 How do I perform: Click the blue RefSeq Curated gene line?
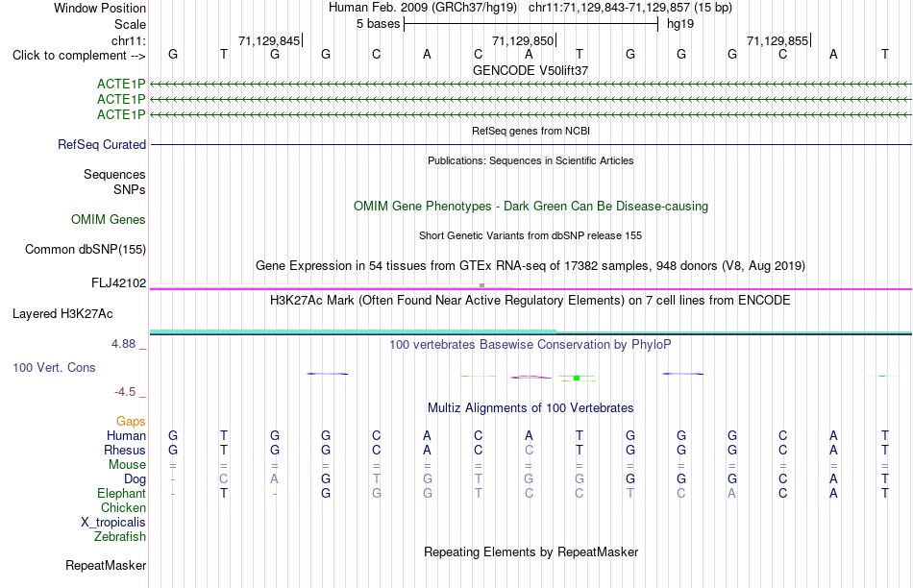coord(531,144)
